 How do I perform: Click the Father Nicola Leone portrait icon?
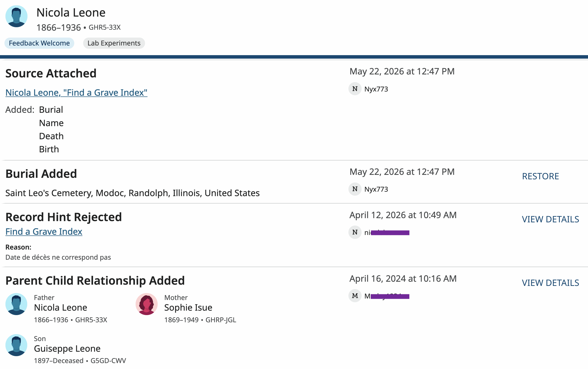pyautogui.click(x=16, y=304)
